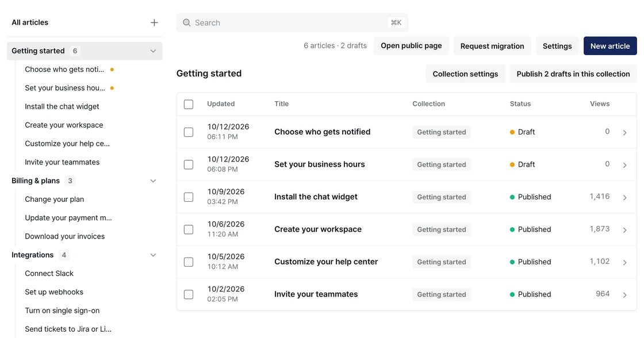Collapse the Integrations collection chevron
The width and height of the screenshot is (644, 338).
click(153, 255)
